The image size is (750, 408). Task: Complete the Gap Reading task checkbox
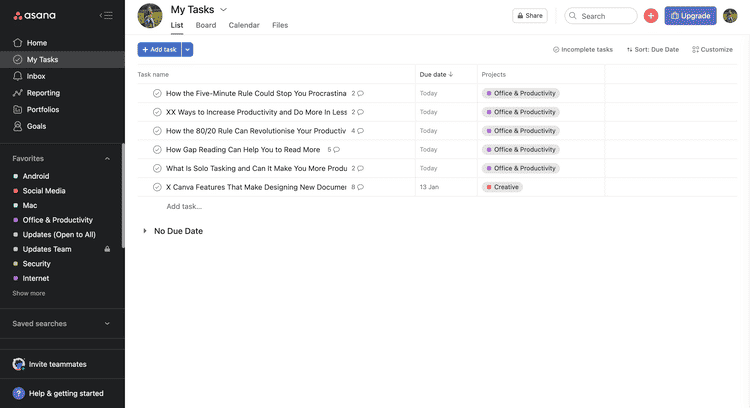pyautogui.click(x=157, y=150)
